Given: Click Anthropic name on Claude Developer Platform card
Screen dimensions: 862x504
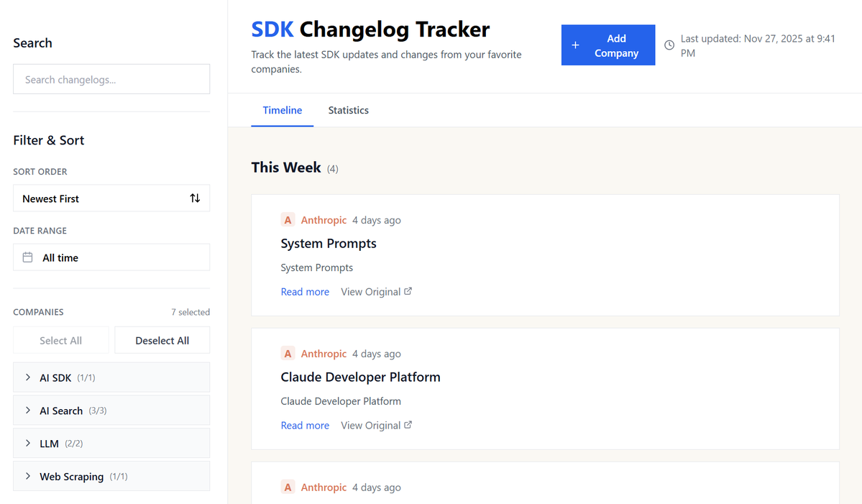Looking at the screenshot, I should coord(324,354).
